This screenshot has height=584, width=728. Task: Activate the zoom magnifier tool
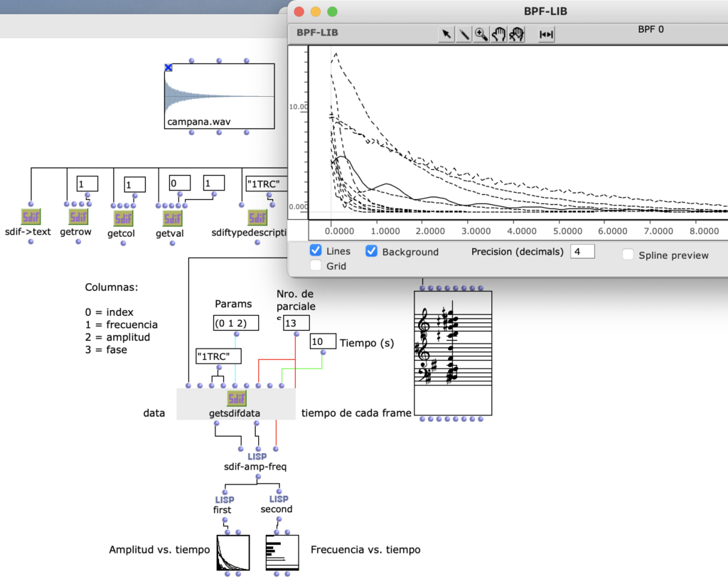(x=481, y=34)
